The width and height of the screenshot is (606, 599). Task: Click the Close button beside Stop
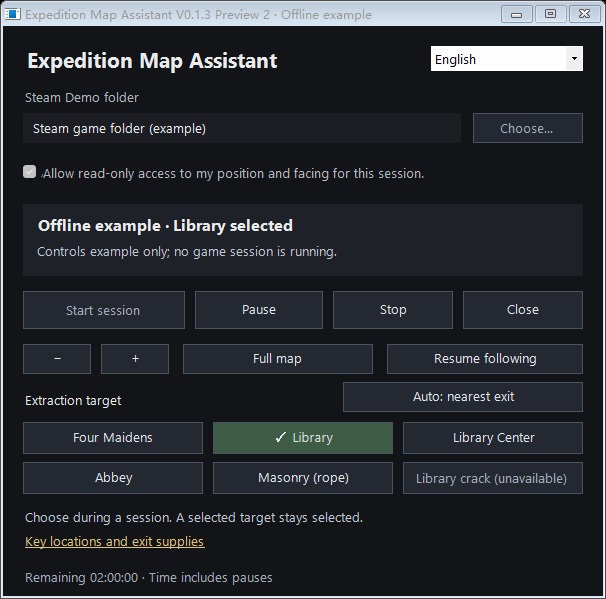[523, 310]
